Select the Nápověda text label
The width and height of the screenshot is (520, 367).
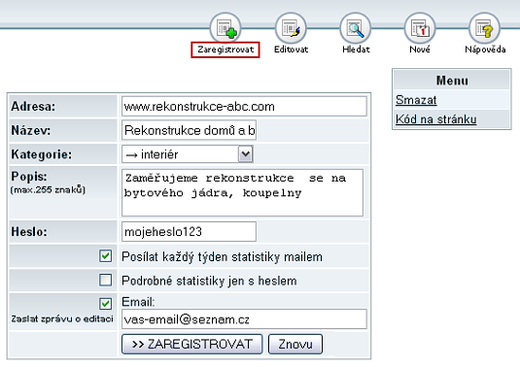pos(485,49)
